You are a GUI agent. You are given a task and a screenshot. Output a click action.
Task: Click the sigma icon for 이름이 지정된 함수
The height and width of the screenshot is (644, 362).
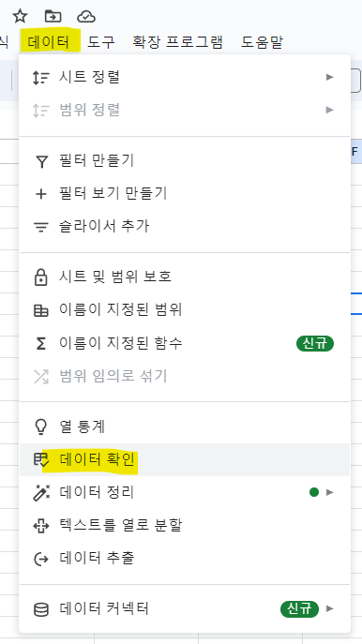[40, 343]
